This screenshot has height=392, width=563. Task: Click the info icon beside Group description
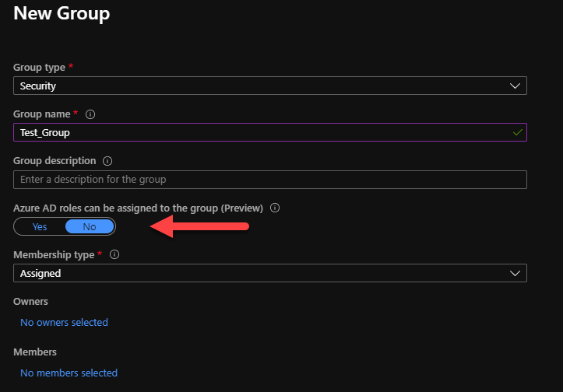click(107, 161)
